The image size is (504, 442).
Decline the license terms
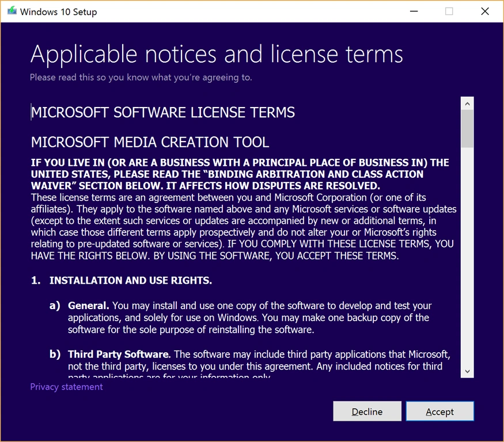[x=367, y=411]
